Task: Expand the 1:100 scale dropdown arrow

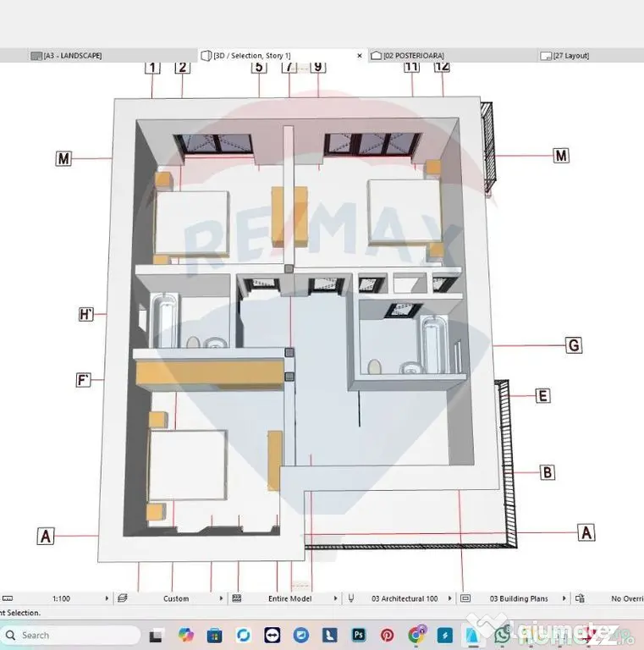Action: 107,598
